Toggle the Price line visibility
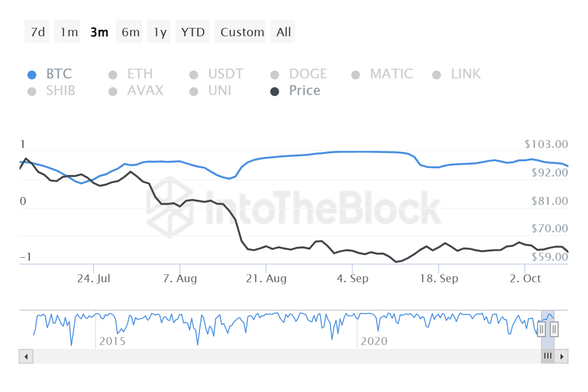The image size is (588, 392). coord(274,91)
